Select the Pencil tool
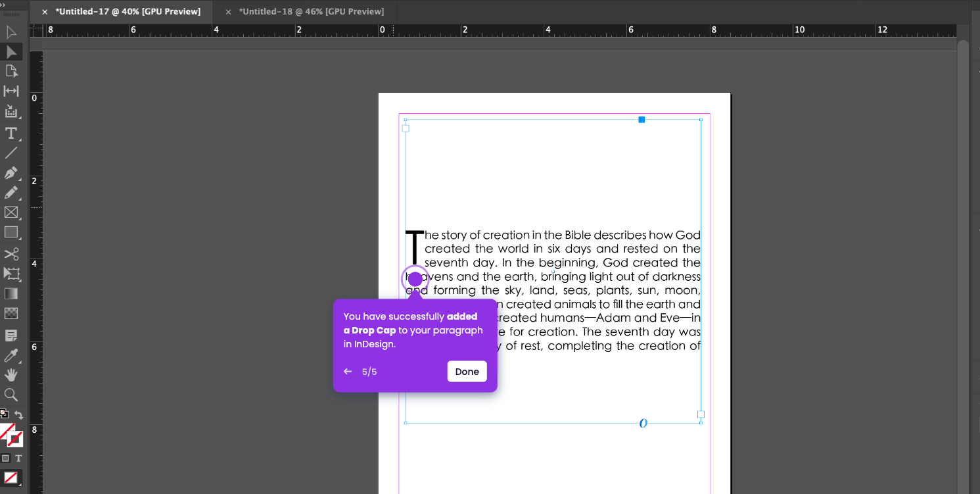This screenshot has height=494, width=980. pyautogui.click(x=11, y=193)
